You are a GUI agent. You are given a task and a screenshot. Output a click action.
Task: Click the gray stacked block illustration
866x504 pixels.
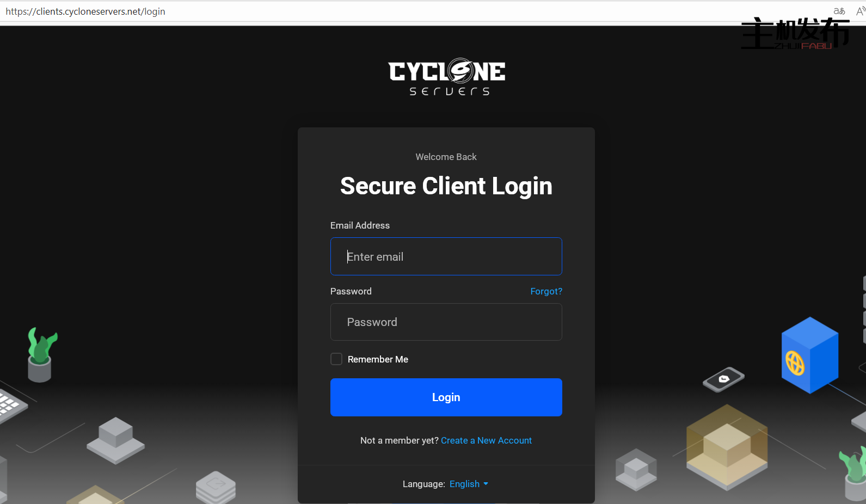coord(116,440)
